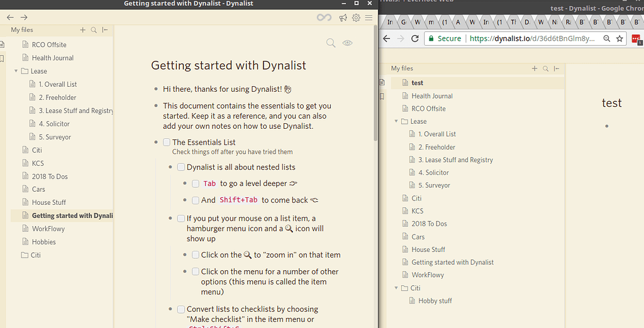Open document search magnifier above title
Screen dimensions: 644x328
pyautogui.click(x=331, y=43)
